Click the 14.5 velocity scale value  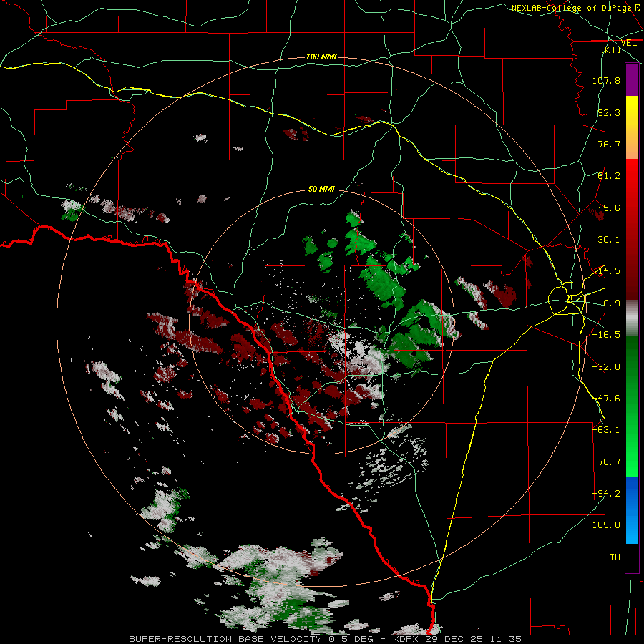point(609,271)
